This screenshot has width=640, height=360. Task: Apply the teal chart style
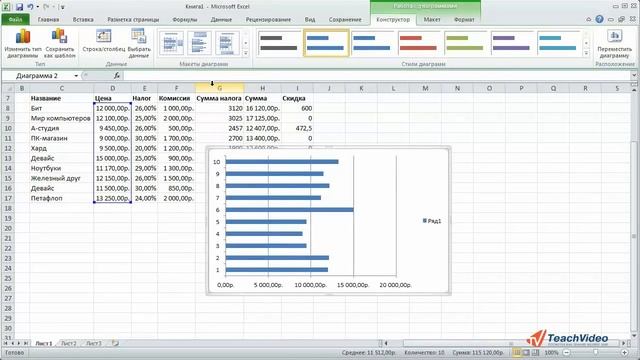point(558,43)
